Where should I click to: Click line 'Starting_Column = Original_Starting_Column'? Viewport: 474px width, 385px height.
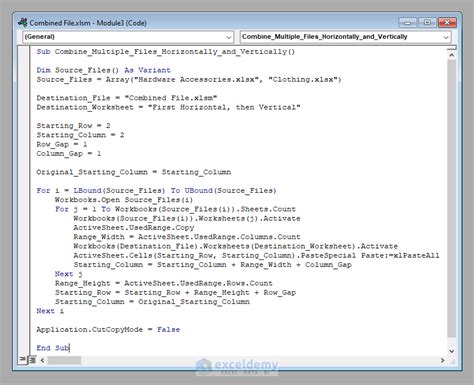coord(152,302)
